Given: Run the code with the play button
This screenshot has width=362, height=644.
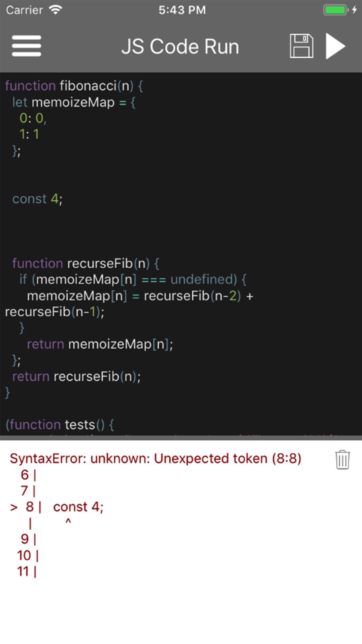Looking at the screenshot, I should pyautogui.click(x=335, y=46).
